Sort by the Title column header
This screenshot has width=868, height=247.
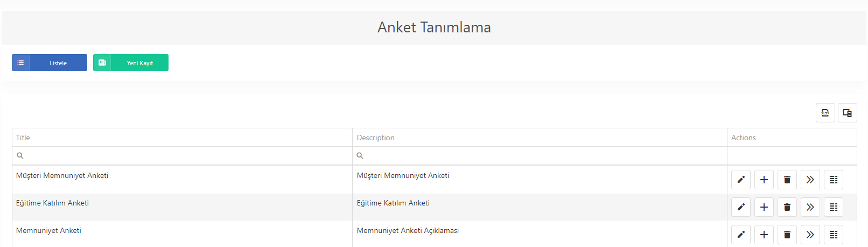tap(182, 138)
